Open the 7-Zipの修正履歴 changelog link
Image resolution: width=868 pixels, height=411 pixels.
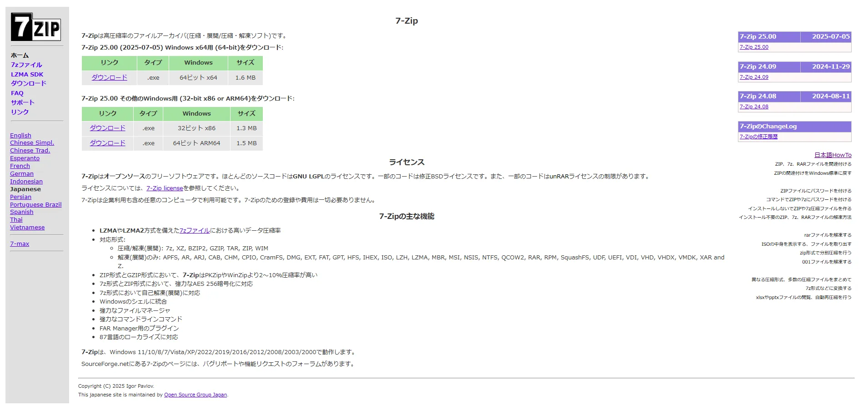tap(758, 137)
